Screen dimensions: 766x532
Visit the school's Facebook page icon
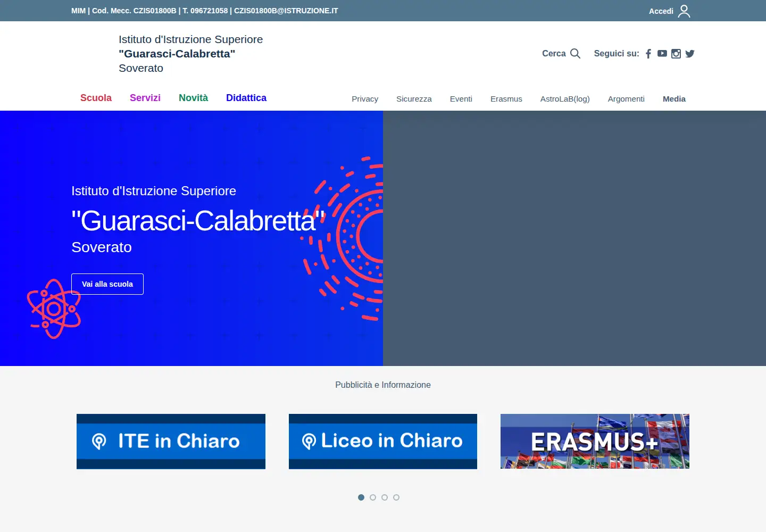648,54
